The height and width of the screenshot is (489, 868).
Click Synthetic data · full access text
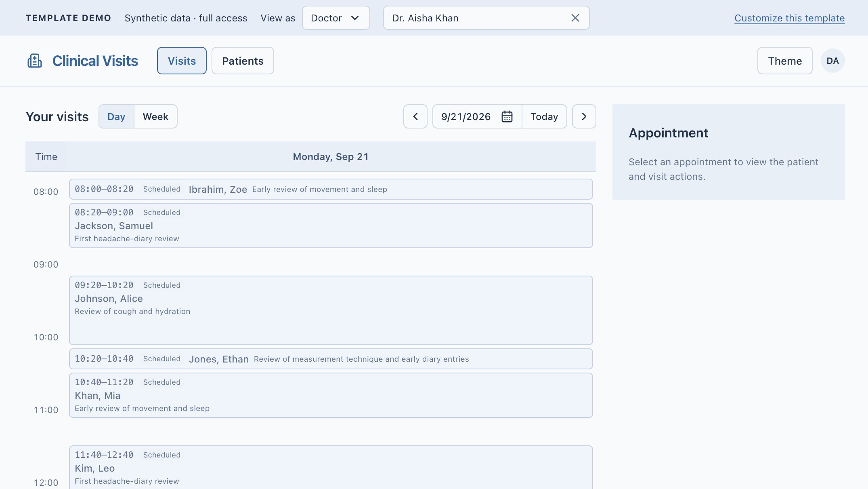tap(186, 18)
